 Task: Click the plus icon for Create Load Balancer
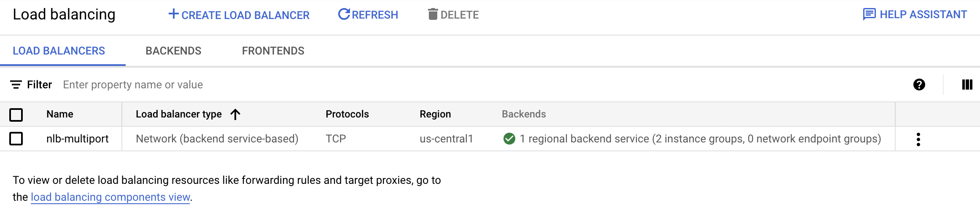[x=173, y=14]
